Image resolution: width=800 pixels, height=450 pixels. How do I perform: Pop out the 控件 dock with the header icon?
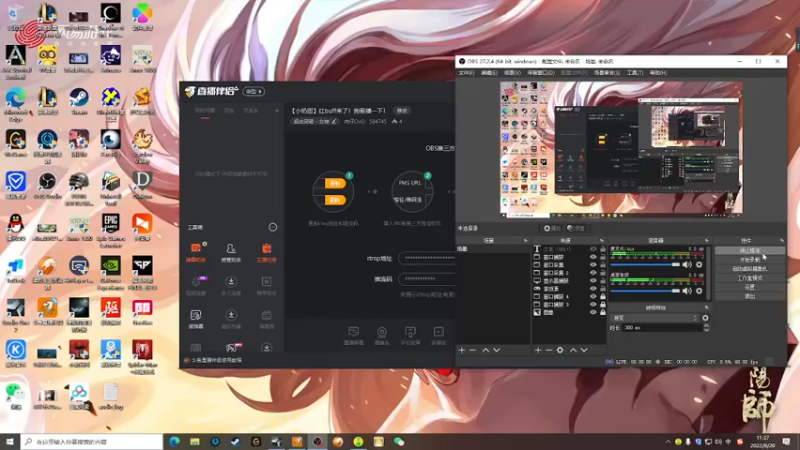tap(782, 240)
